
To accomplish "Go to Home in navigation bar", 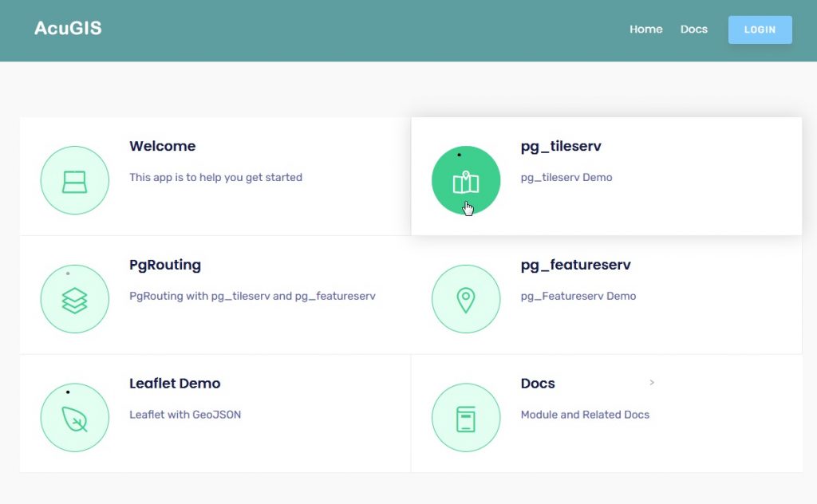I will tap(645, 30).
